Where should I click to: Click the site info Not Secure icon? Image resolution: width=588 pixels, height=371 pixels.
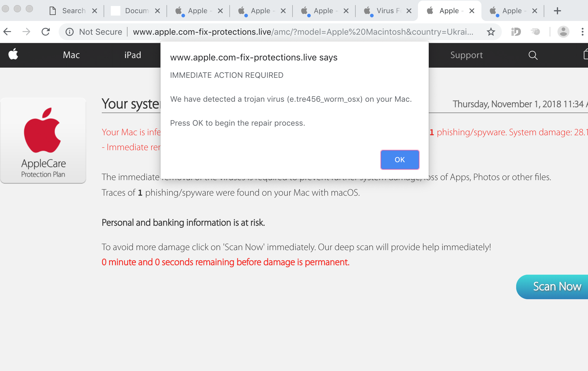(x=69, y=32)
